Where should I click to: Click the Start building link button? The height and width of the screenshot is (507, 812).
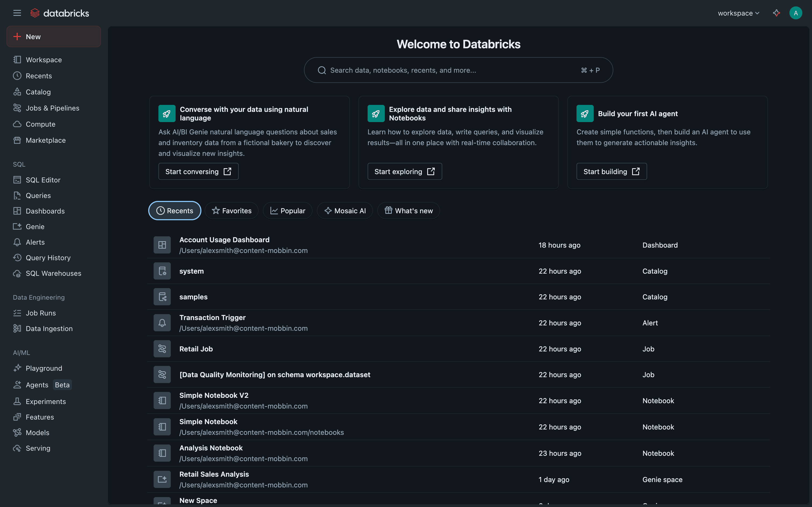pyautogui.click(x=611, y=172)
